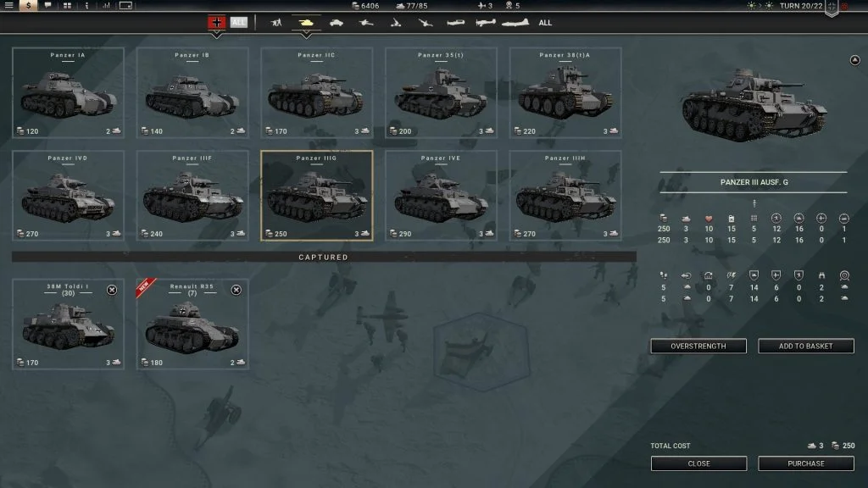
Task: Toggle the ALL faction filter
Action: [238, 23]
